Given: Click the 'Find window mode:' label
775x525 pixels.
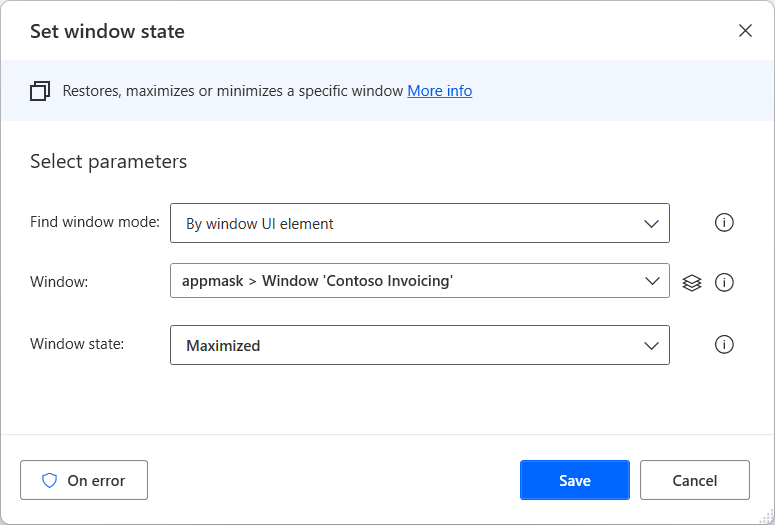Looking at the screenshot, I should point(95,221).
